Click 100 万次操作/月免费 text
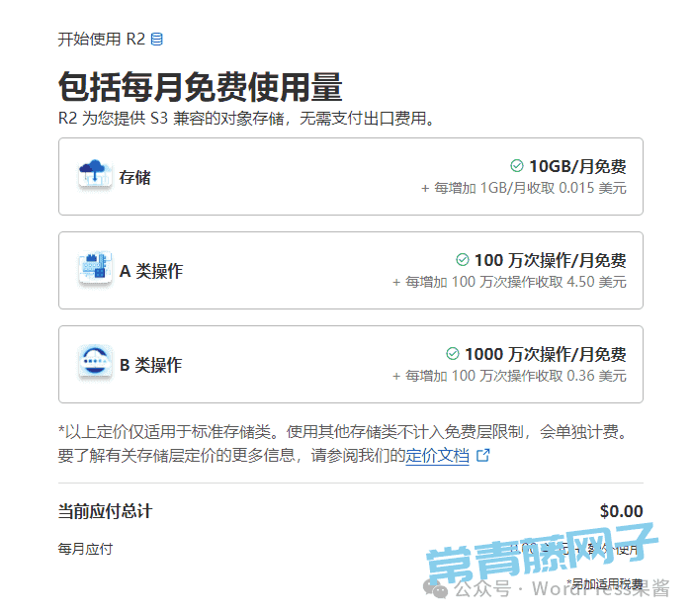 coord(550,260)
